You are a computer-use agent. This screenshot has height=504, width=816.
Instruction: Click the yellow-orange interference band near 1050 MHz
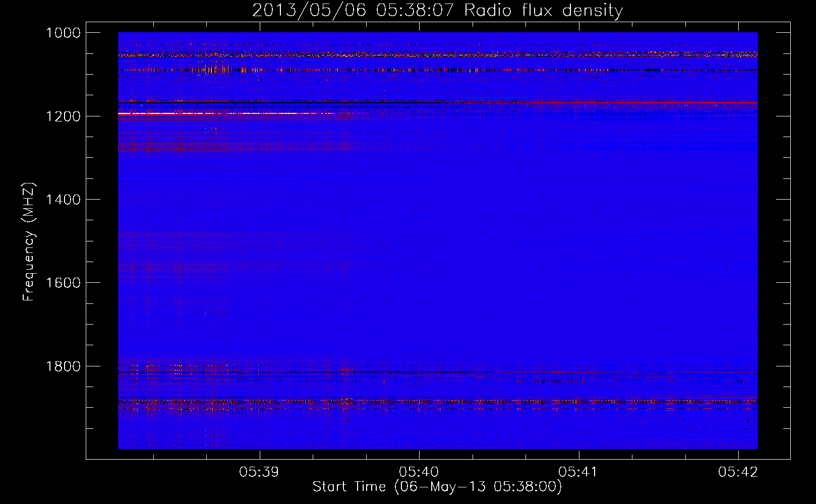437,54
